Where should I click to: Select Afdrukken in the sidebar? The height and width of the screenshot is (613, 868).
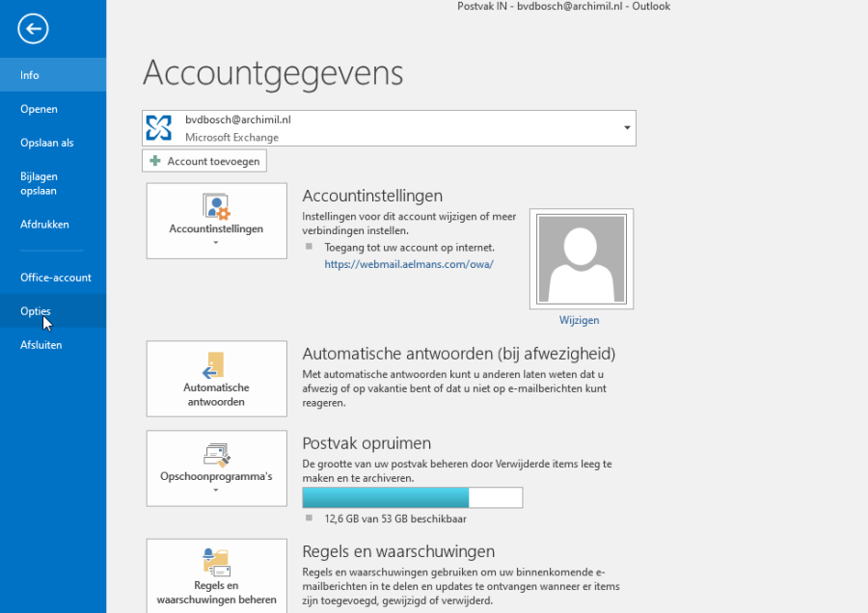click(53, 225)
